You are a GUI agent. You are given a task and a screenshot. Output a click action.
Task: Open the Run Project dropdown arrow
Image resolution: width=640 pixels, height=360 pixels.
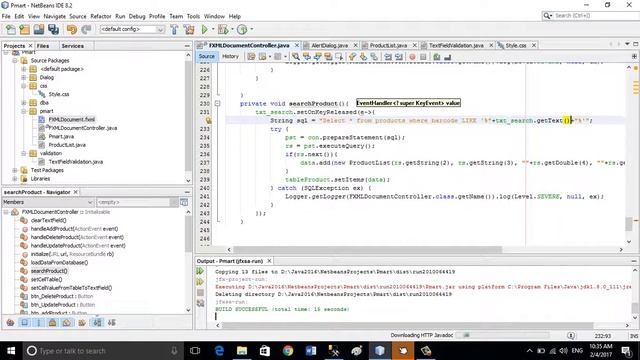click(213, 29)
